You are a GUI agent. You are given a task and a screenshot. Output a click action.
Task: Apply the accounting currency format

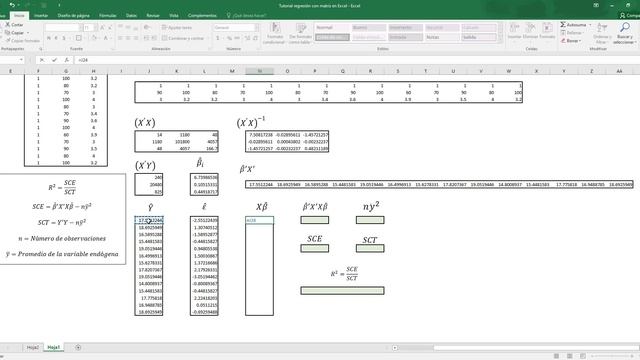tap(218, 38)
